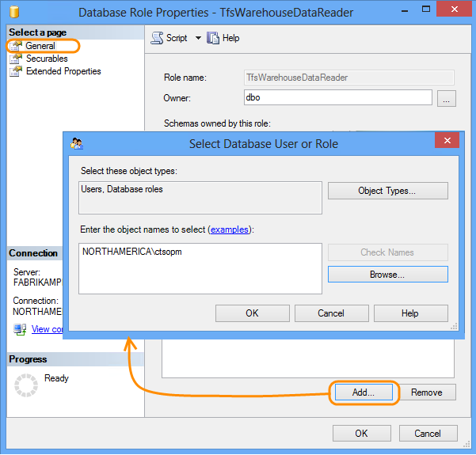Viewport: 476px width, 455px height.
Task: Click the dialog resize grip
Action: pyautogui.click(x=454, y=326)
